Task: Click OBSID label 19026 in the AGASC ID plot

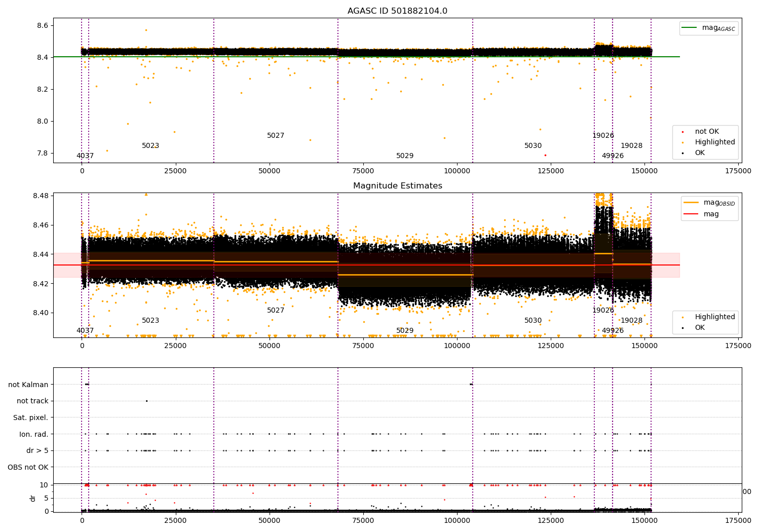Action: (603, 136)
